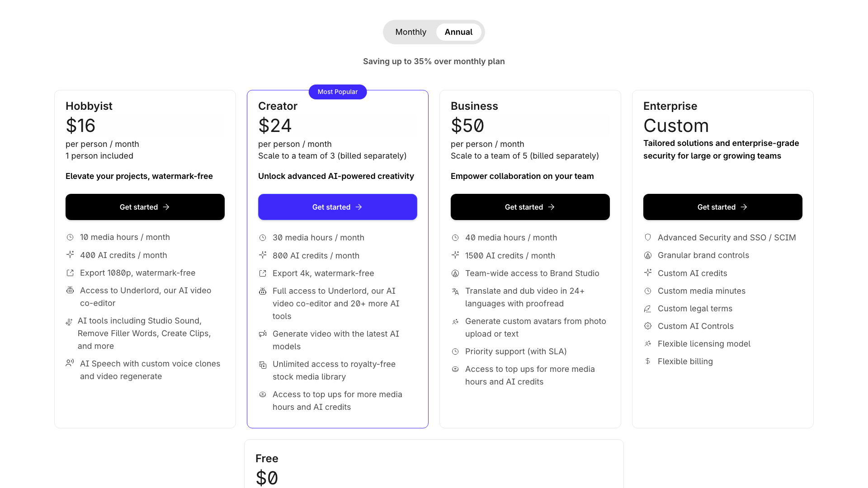Select the Annual billing option
This screenshot has height=488, width=868.
pyautogui.click(x=458, y=32)
